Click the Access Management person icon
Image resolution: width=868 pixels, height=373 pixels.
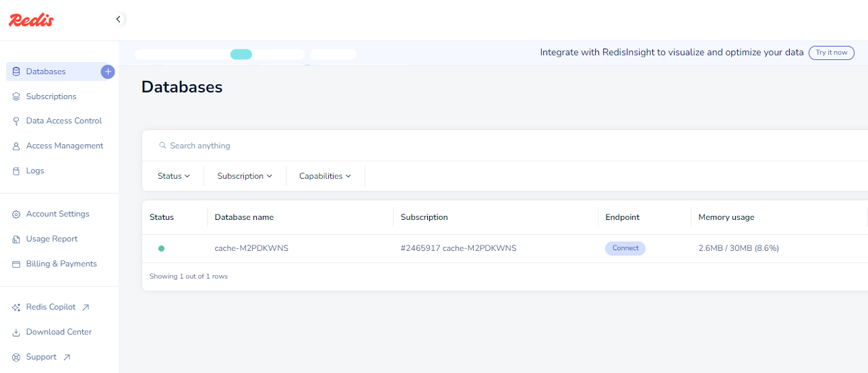click(16, 146)
